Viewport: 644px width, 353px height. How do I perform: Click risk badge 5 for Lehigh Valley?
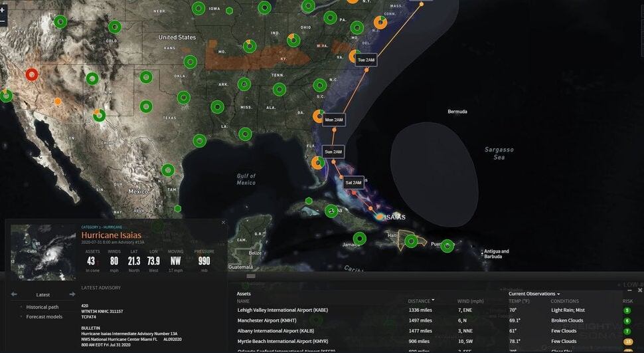click(627, 310)
